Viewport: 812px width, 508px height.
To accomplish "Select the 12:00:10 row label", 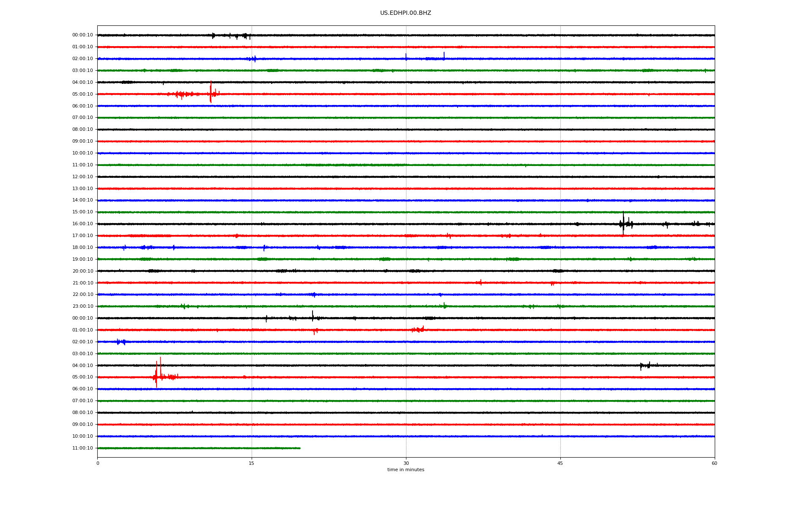I will 82,177.
